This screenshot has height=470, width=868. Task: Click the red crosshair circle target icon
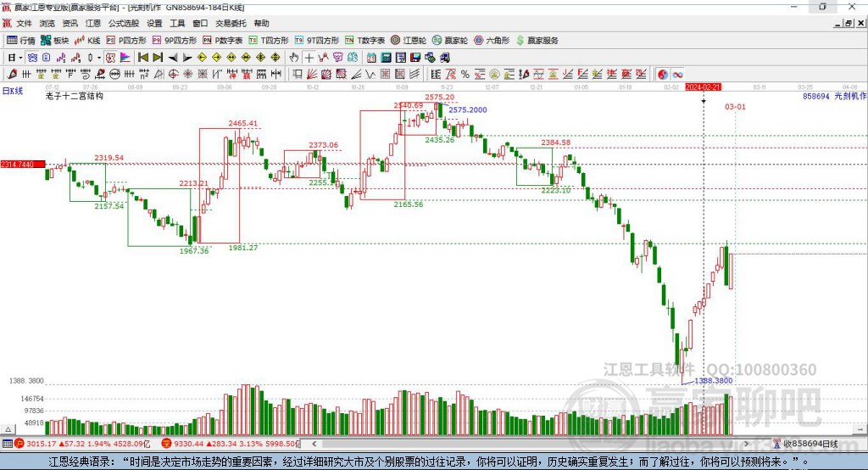tap(173, 75)
